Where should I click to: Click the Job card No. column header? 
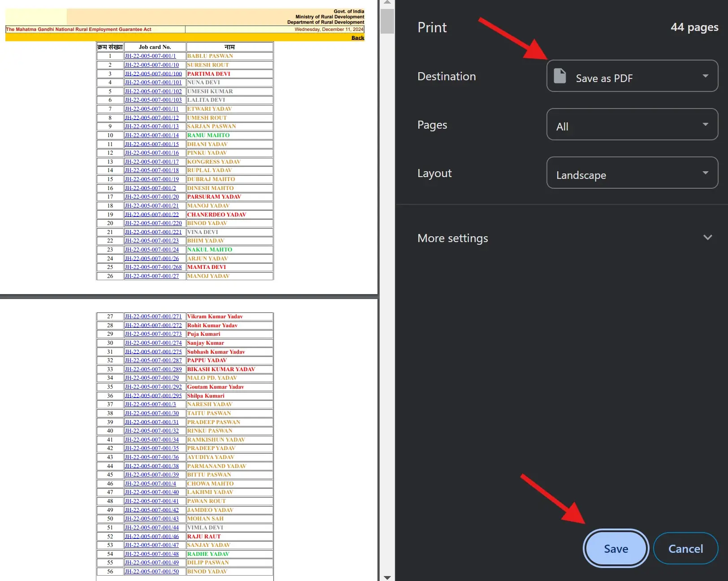click(x=155, y=47)
